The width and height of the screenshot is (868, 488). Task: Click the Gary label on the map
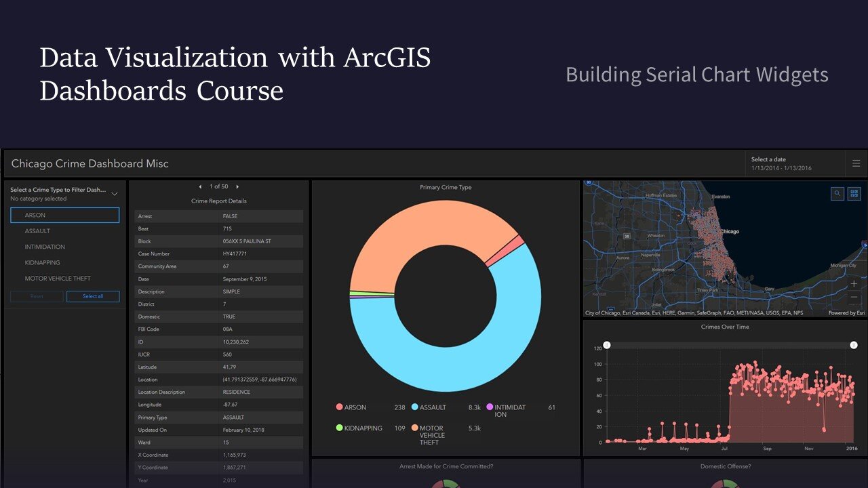coord(770,288)
